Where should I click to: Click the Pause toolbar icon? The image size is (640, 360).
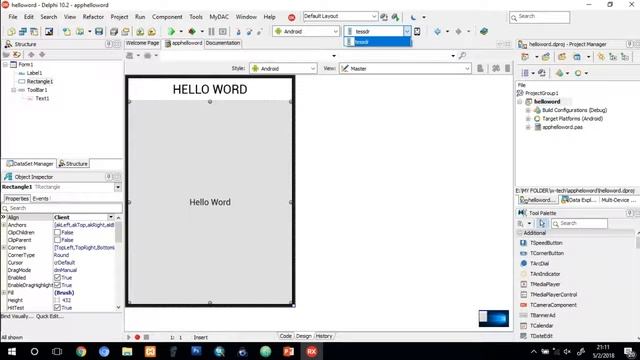(x=211, y=31)
